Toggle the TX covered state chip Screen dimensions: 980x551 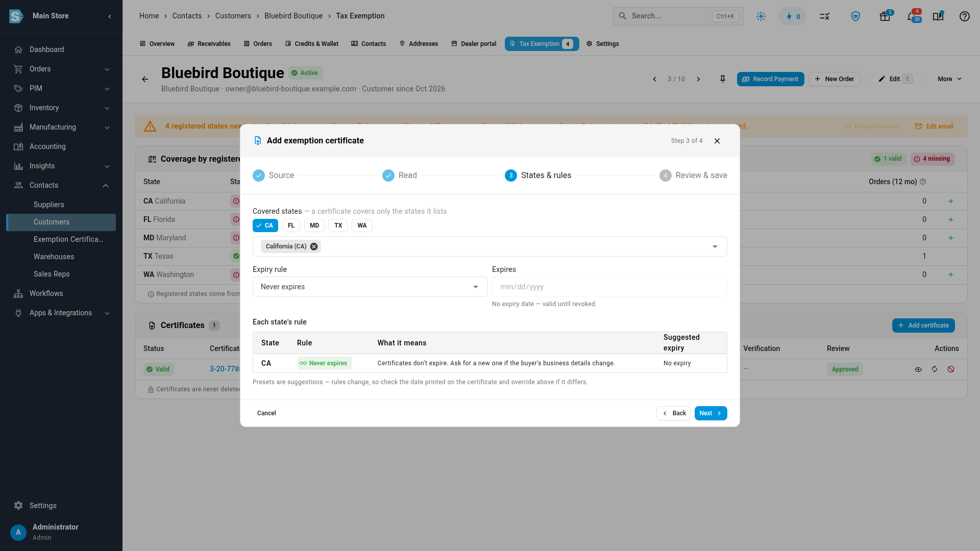338,226
